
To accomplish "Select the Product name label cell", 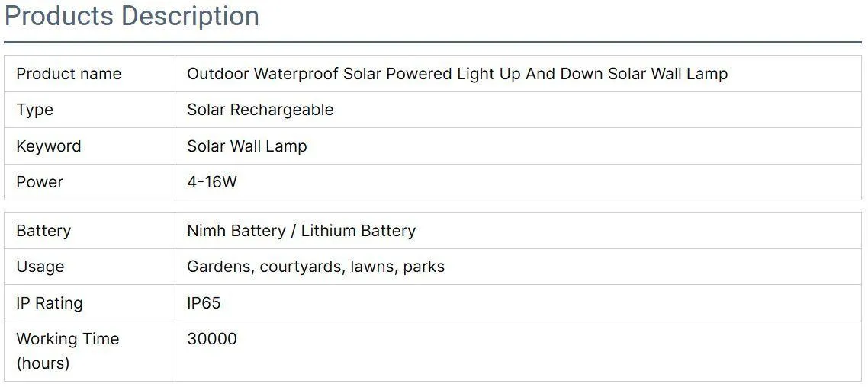I will 90,74.
